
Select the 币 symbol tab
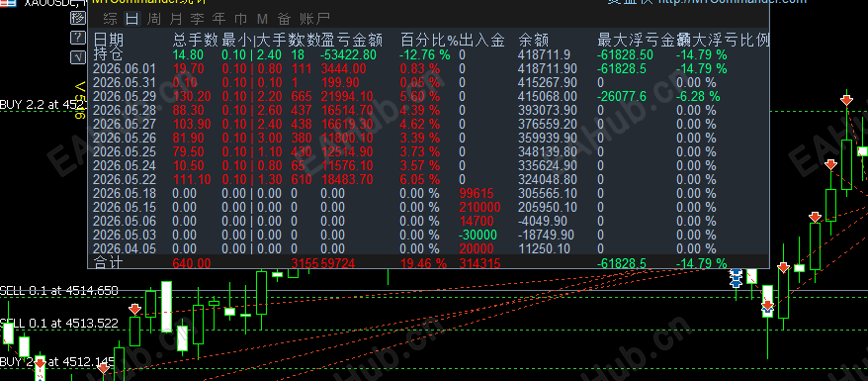(x=240, y=20)
